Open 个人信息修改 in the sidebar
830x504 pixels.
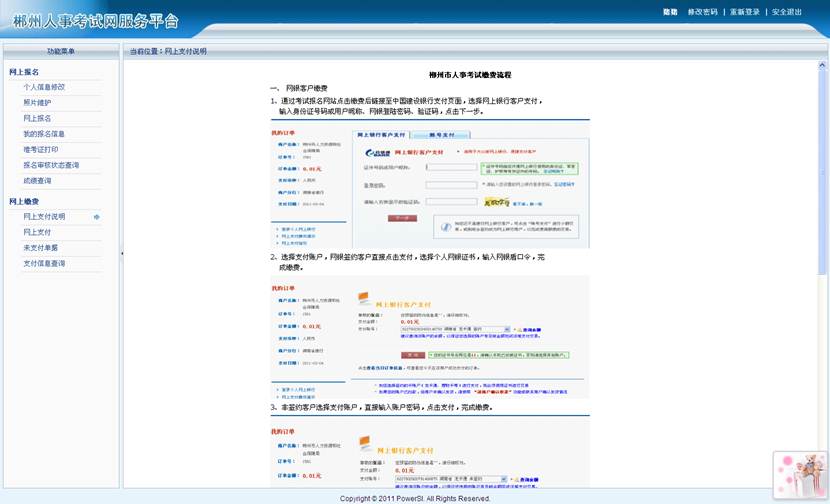click(44, 87)
